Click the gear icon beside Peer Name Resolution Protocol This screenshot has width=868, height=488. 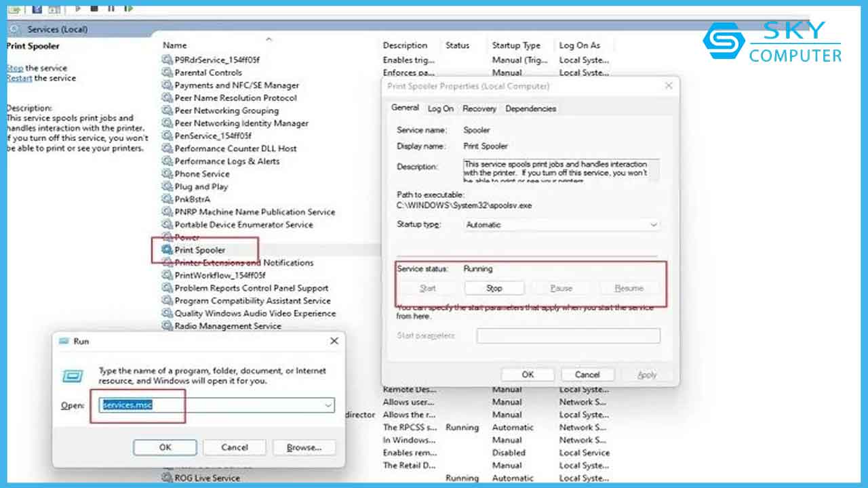coord(167,98)
